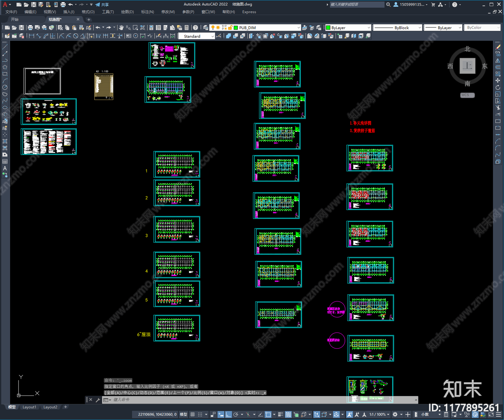This screenshot has height=420, width=504.
Task: Click the Help question mark toolbar icon
Action: pyautogui.click(x=196, y=28)
